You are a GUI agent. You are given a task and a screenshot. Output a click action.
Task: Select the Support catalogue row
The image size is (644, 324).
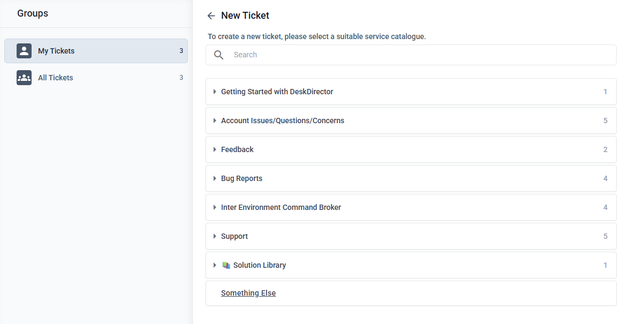coord(411,236)
